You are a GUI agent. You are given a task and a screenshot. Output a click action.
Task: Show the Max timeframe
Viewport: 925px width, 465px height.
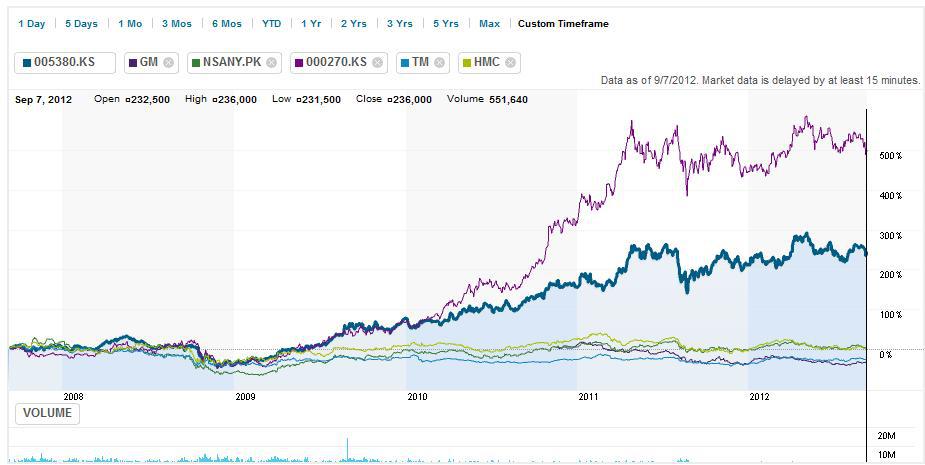coord(489,23)
